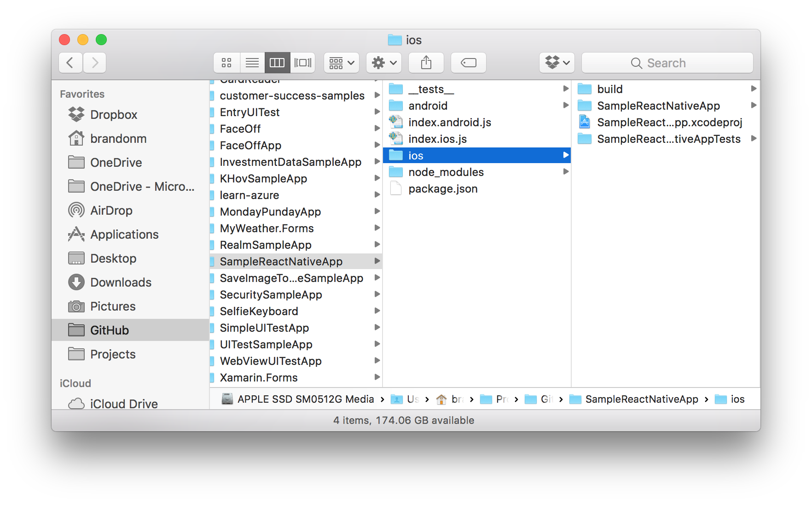Select the SampleReactNativeApp folder in list
The image size is (812, 505).
coord(296,261)
